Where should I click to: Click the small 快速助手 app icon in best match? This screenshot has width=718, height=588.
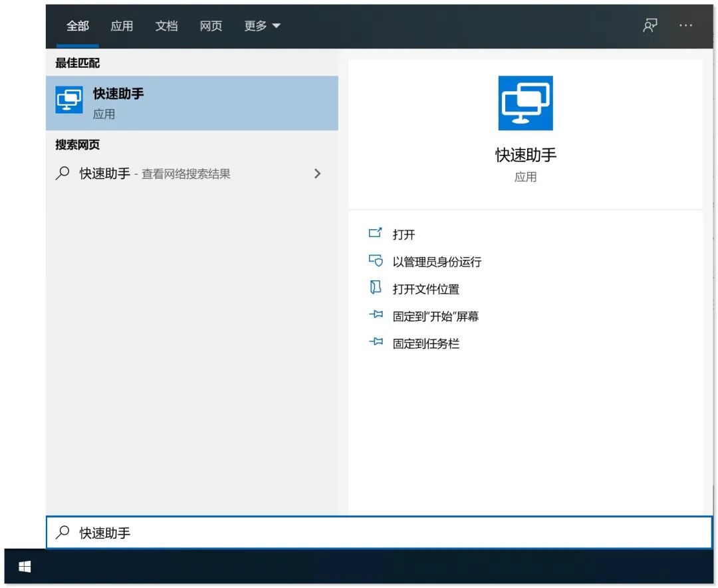(69, 100)
